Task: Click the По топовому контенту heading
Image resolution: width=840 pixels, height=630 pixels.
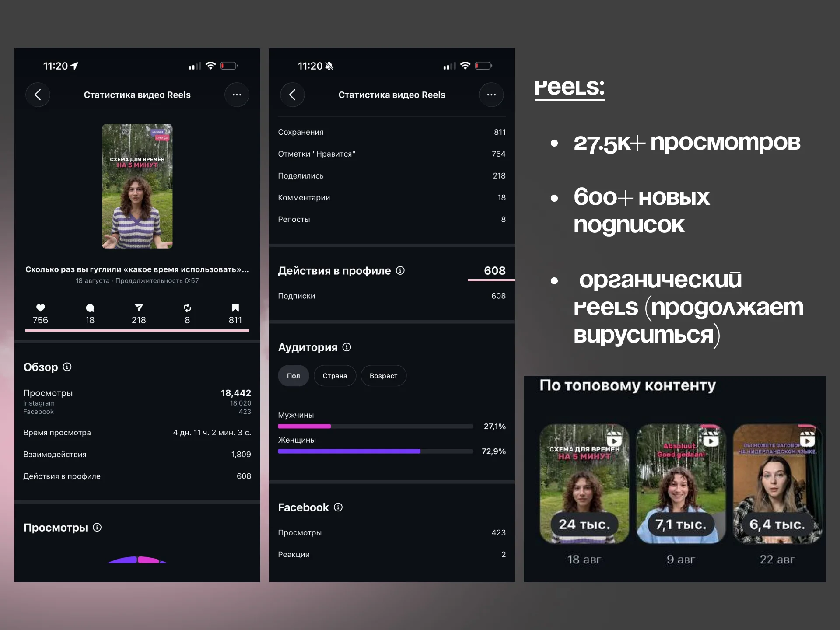Action: click(628, 385)
